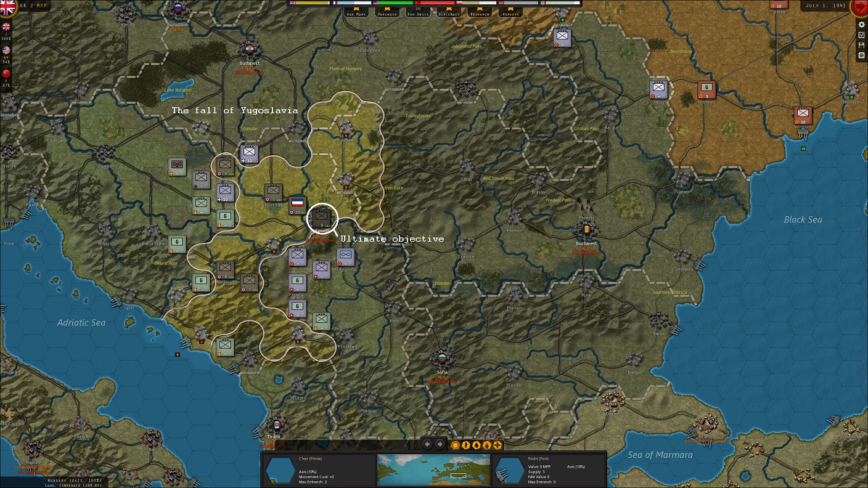Click the Bucharest capital city icon
Screen dimensions: 868x488
coord(586,230)
